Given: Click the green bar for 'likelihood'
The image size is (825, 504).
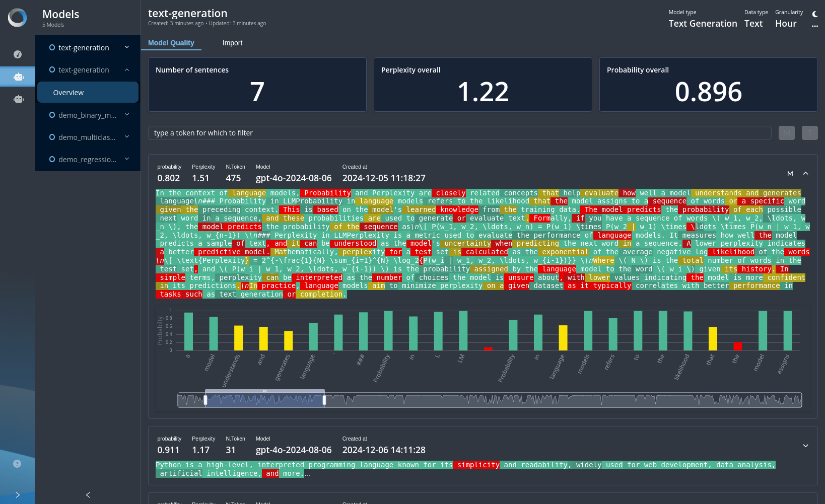Looking at the screenshot, I should coord(688,331).
